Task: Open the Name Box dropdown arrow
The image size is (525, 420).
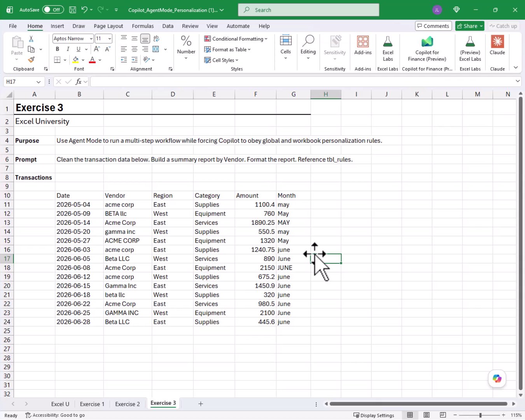Action: [38, 82]
